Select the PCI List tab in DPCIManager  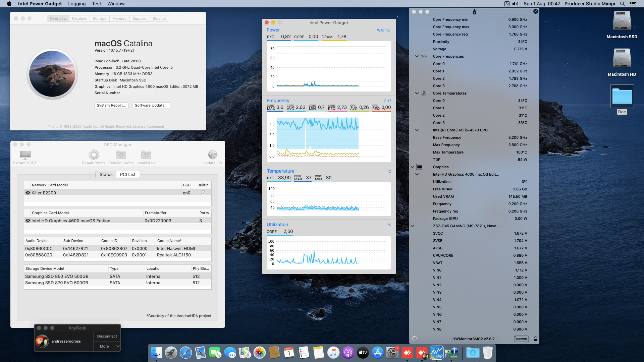pyautogui.click(x=128, y=174)
